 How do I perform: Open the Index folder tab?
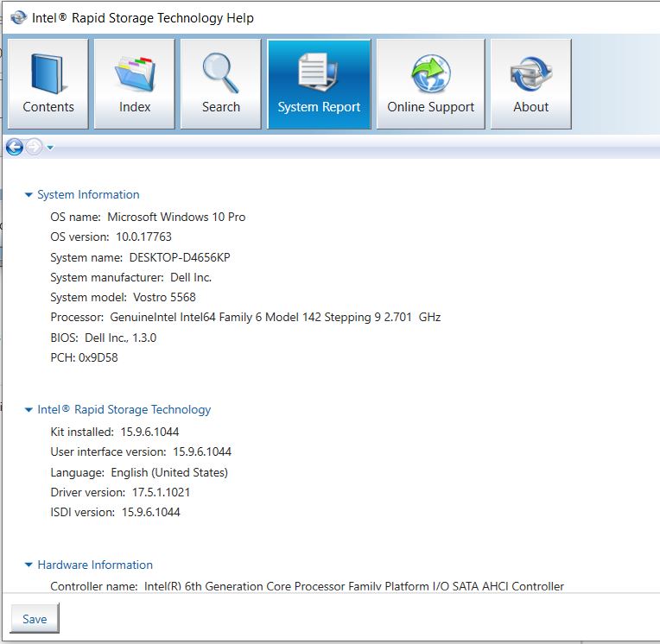(134, 84)
